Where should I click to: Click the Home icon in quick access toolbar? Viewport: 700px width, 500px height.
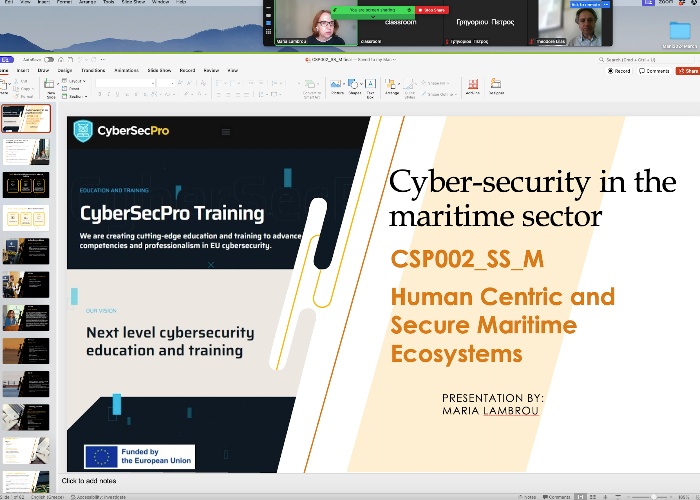pyautogui.click(x=61, y=59)
